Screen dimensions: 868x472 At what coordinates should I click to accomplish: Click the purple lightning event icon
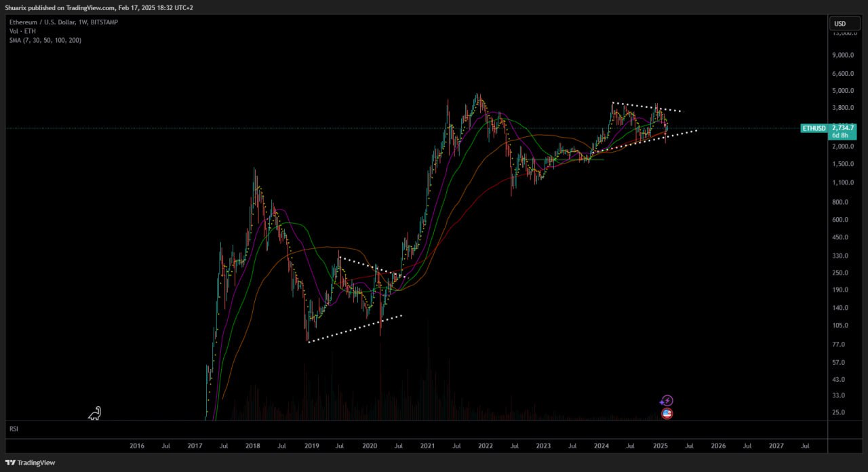tap(667, 401)
